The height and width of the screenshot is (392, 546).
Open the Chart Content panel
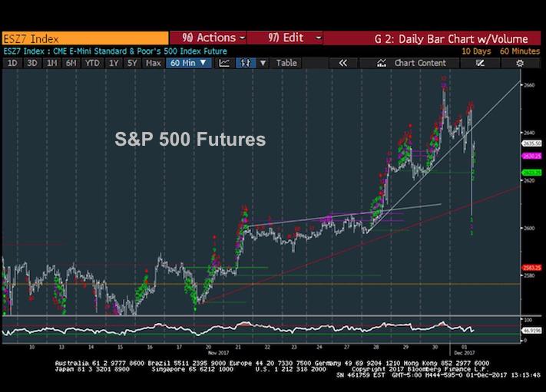(412, 63)
